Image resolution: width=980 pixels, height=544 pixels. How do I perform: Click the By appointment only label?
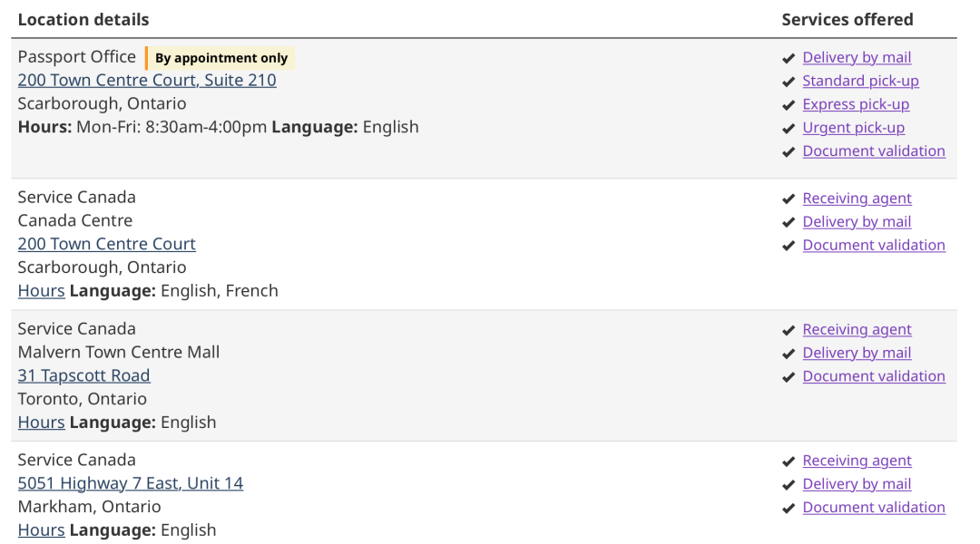(x=220, y=58)
